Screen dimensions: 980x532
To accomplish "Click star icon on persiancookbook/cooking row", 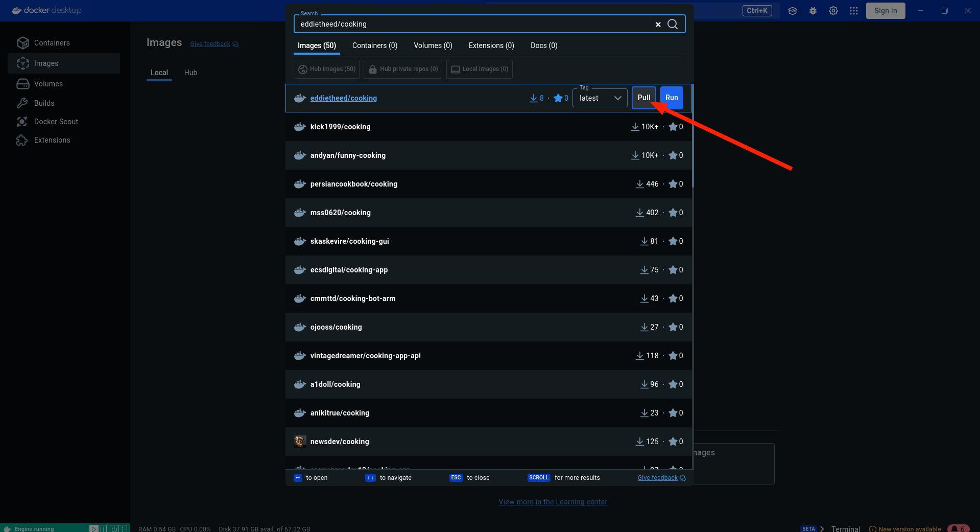I will coord(673,184).
